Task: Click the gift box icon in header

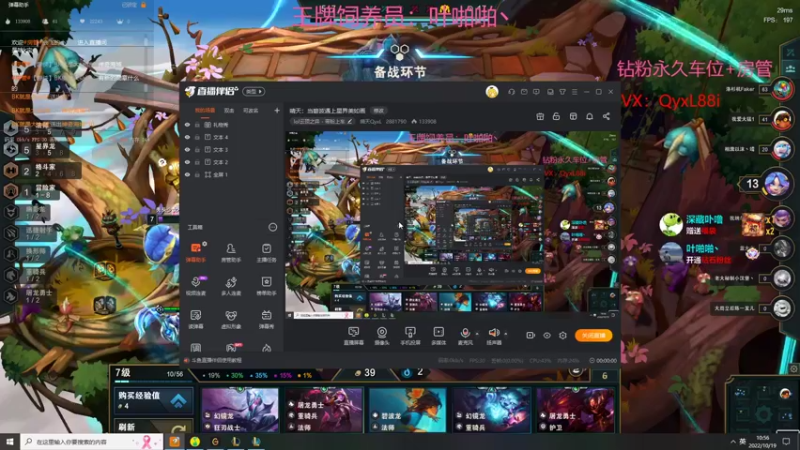Action: 540,116
